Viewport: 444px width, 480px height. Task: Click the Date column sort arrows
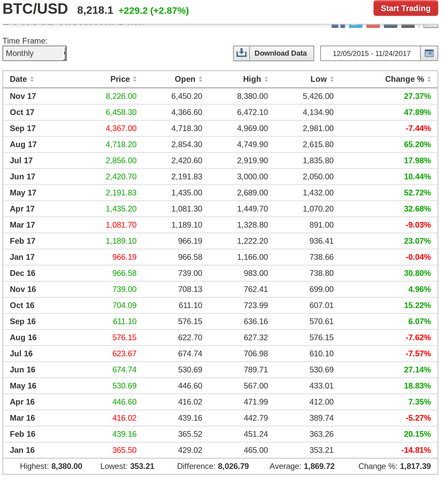point(32,79)
